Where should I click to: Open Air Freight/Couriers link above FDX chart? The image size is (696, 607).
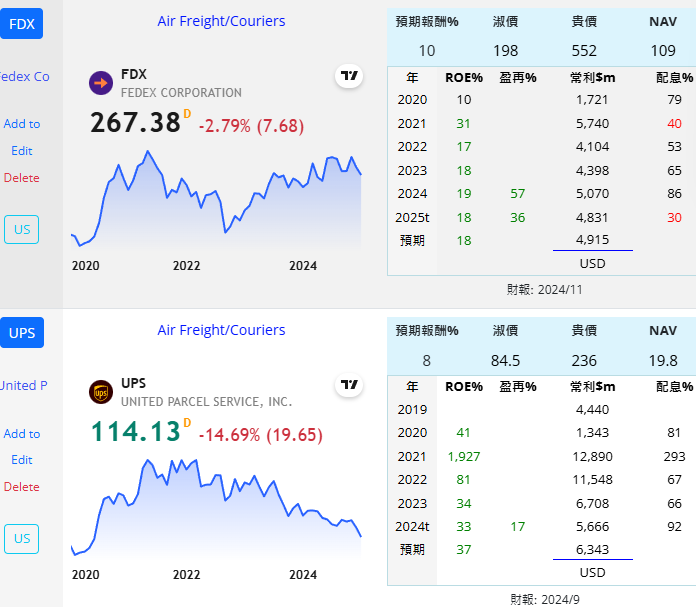(221, 21)
